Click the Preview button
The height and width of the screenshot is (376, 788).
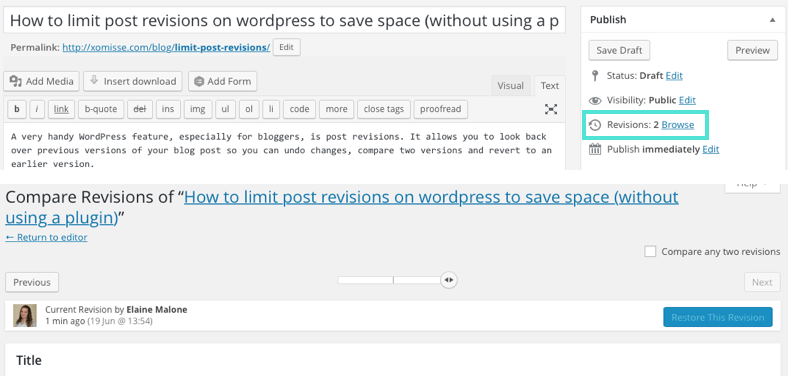[752, 50]
